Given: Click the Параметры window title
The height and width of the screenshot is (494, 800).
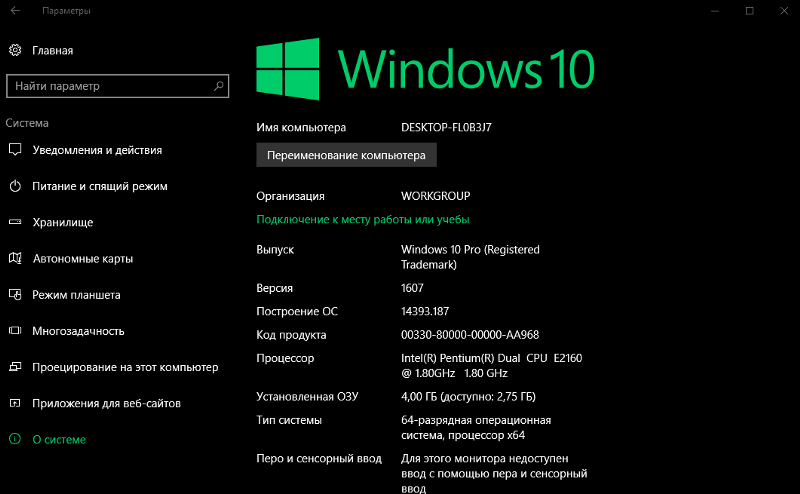Looking at the screenshot, I should [66, 11].
